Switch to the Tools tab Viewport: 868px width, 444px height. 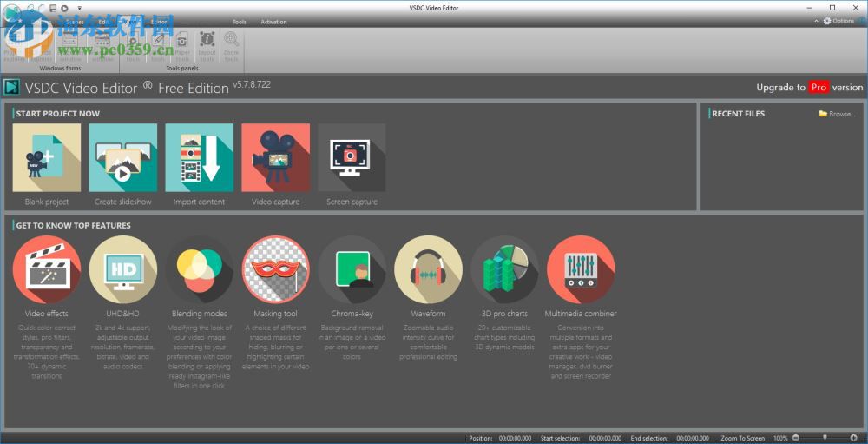click(240, 22)
